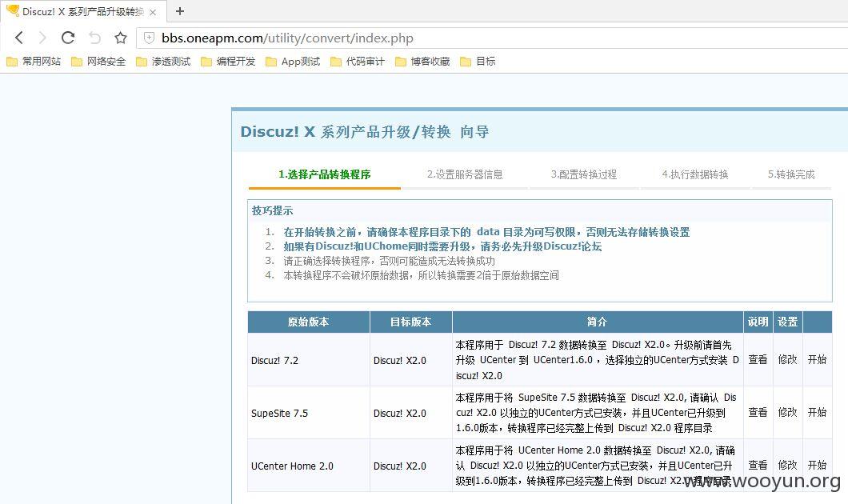
Task: Open the 目标 bookmarks folder
Action: pos(478,62)
